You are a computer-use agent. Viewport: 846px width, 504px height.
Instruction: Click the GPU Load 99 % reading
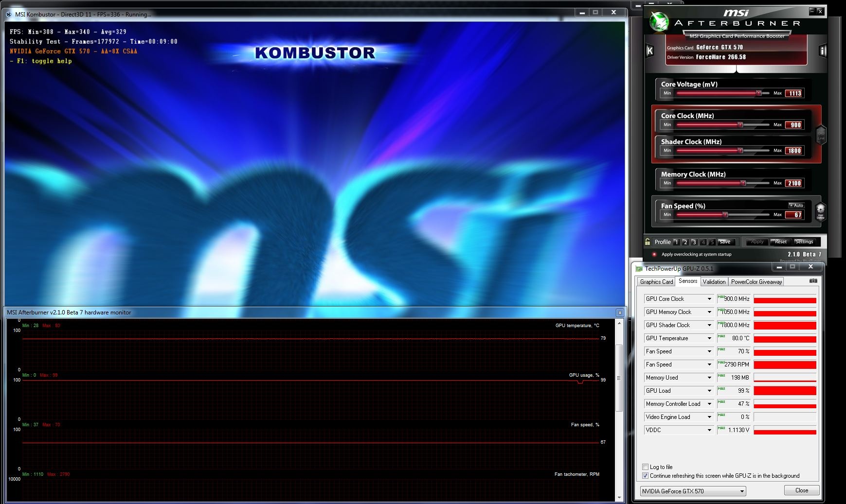[x=734, y=391]
